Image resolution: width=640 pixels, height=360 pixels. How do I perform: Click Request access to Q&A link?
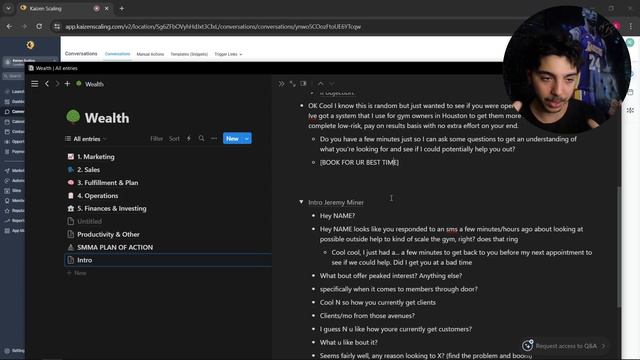[x=566, y=346]
